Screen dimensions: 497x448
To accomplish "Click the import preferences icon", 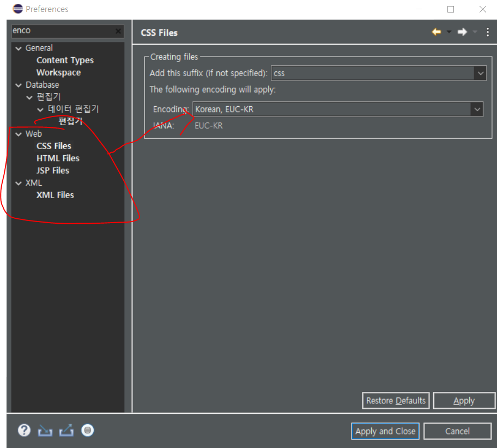I will point(45,431).
